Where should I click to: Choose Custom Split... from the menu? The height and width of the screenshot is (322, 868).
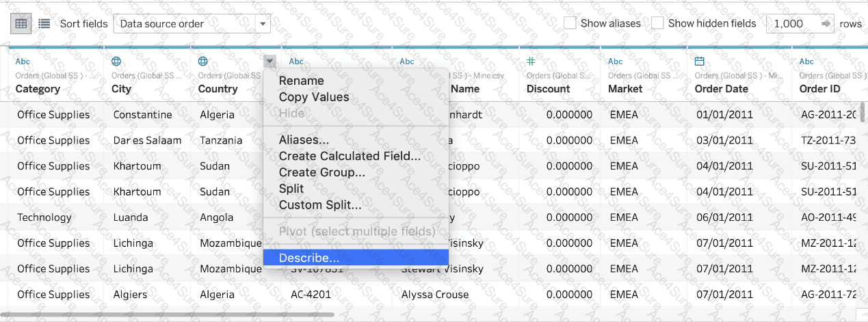pyautogui.click(x=319, y=204)
